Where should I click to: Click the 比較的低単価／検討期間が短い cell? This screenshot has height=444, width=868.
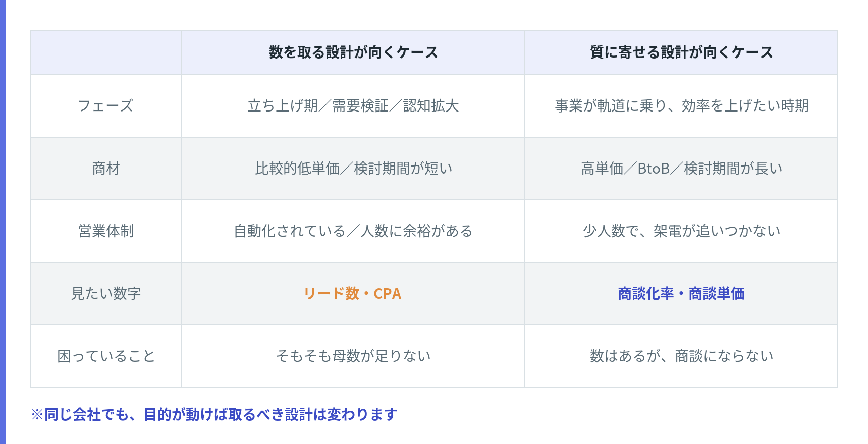(x=353, y=169)
